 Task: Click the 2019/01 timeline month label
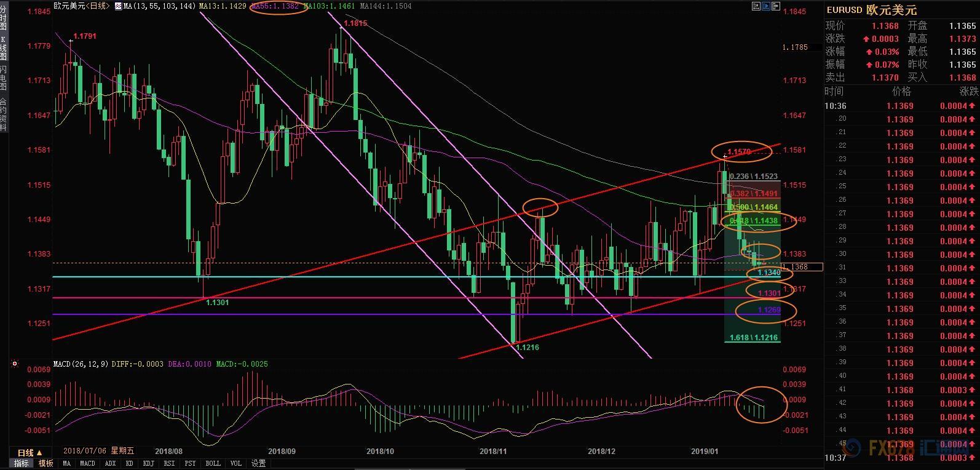point(705,451)
